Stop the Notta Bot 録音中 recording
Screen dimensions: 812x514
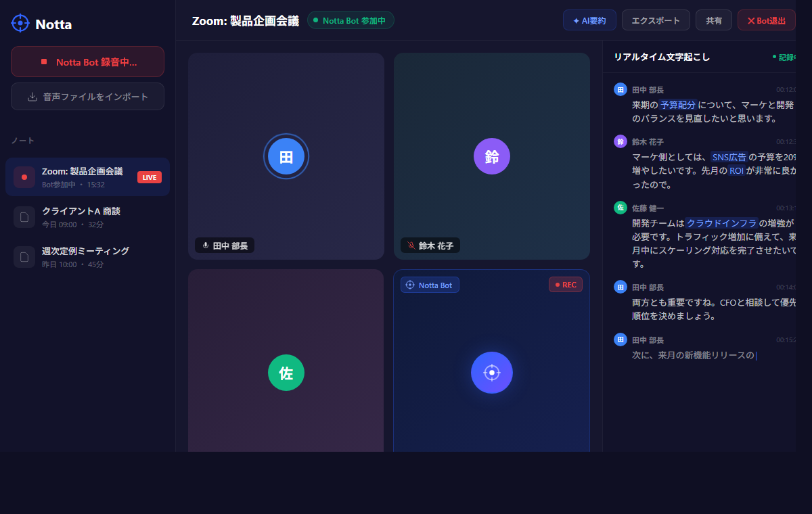coord(87,62)
